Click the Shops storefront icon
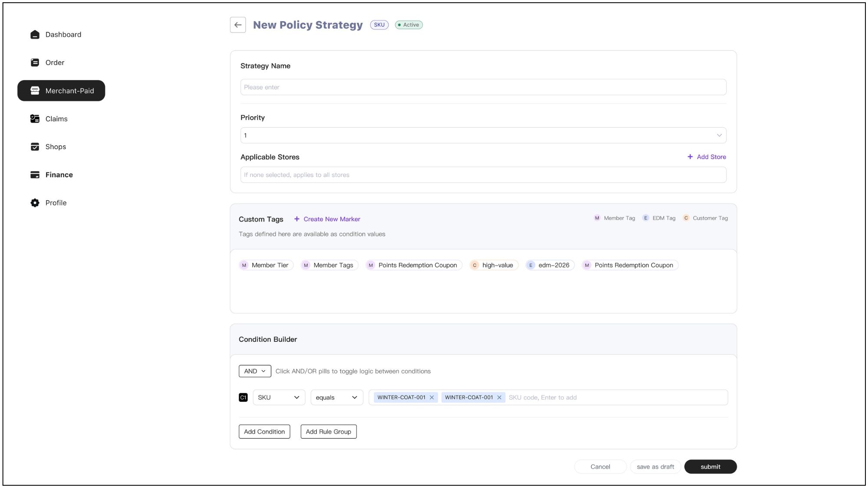 tap(35, 147)
